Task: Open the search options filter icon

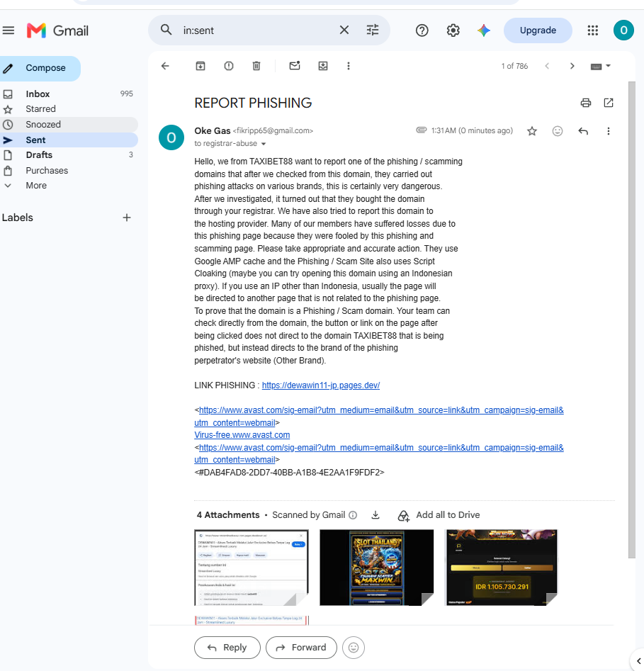Action: click(373, 30)
